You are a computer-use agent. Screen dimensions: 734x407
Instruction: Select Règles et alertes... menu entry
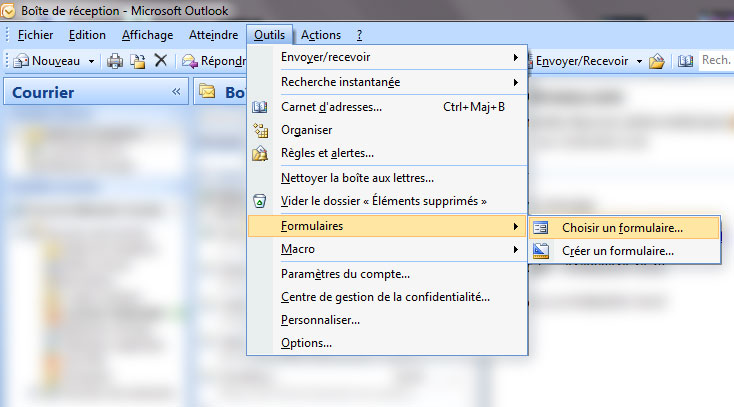pyautogui.click(x=387, y=153)
